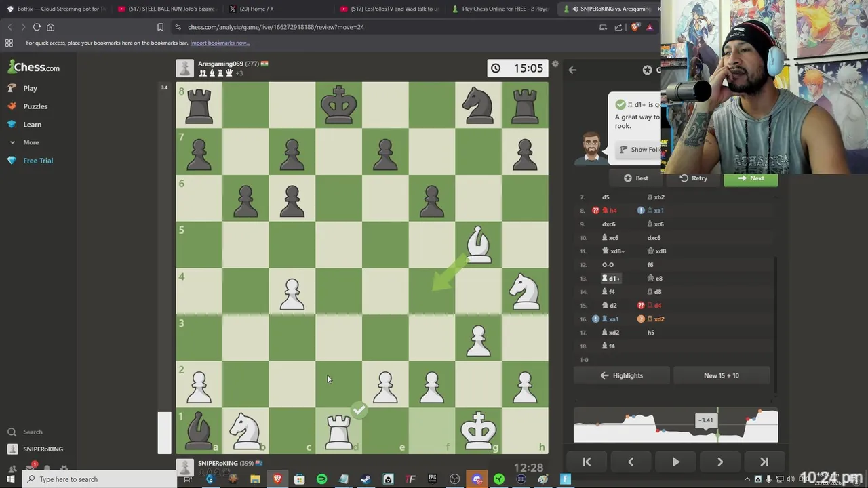Step forward one move

[x=719, y=462]
